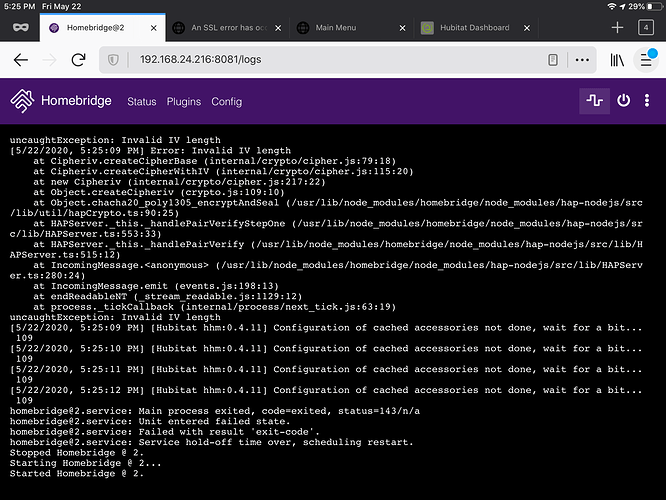Switch to the Hubitat Dashboard tab
The width and height of the screenshot is (666, 500).
pyautogui.click(x=474, y=28)
